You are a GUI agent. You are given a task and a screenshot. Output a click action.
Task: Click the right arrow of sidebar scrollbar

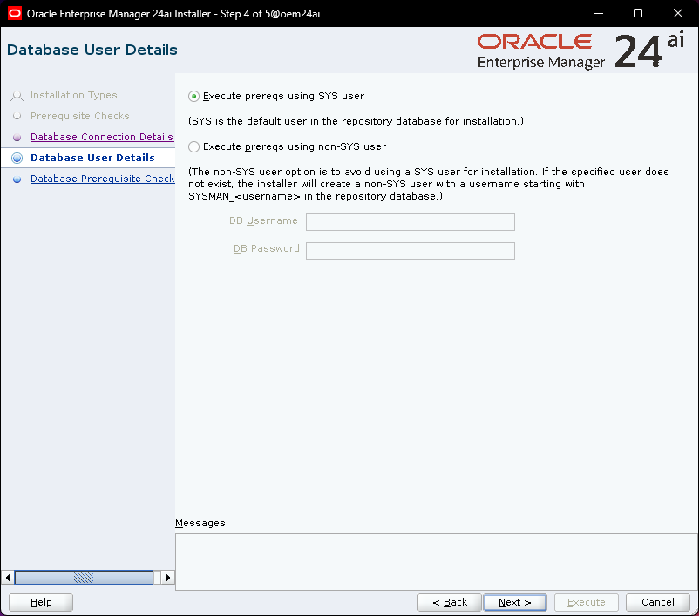[168, 577]
